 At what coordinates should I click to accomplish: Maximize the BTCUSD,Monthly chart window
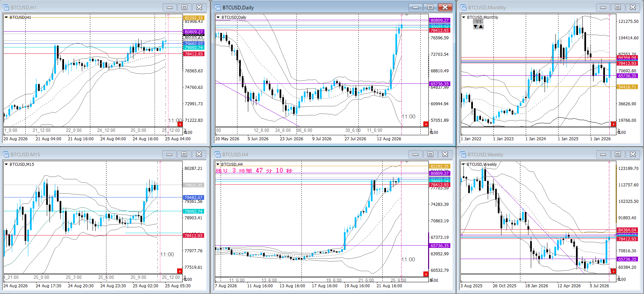coord(618,7)
